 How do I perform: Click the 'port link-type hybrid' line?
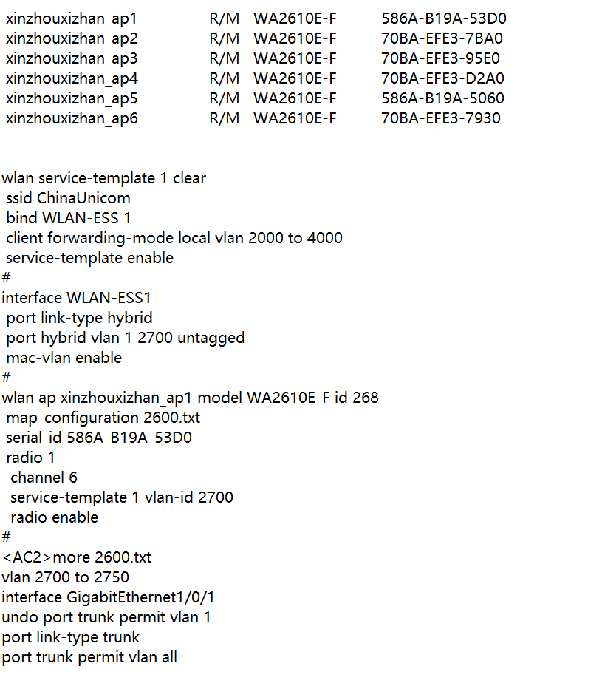(79, 318)
